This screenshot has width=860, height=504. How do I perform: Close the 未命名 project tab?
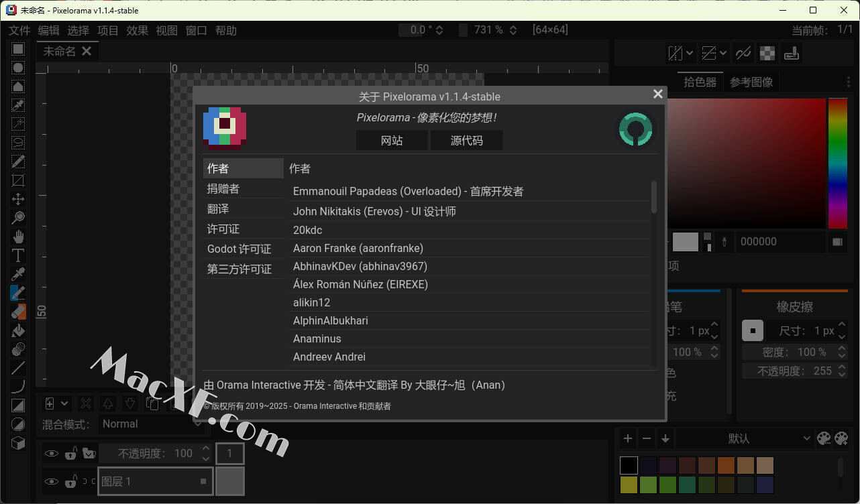tap(87, 51)
